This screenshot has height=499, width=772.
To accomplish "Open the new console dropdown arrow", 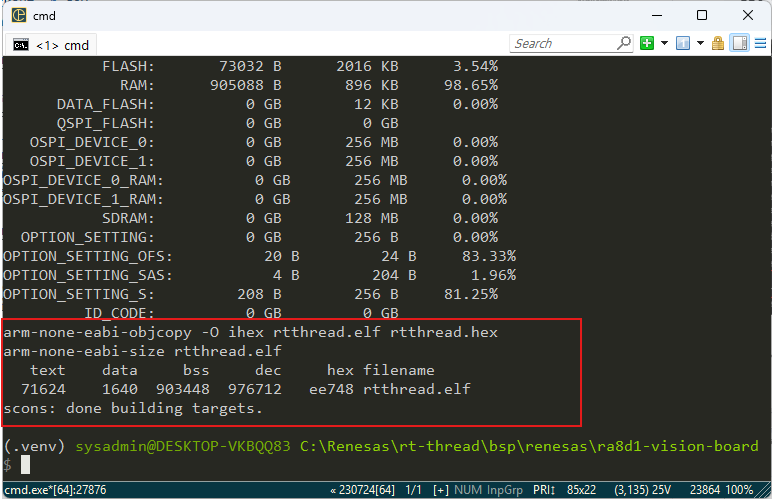I will [664, 43].
